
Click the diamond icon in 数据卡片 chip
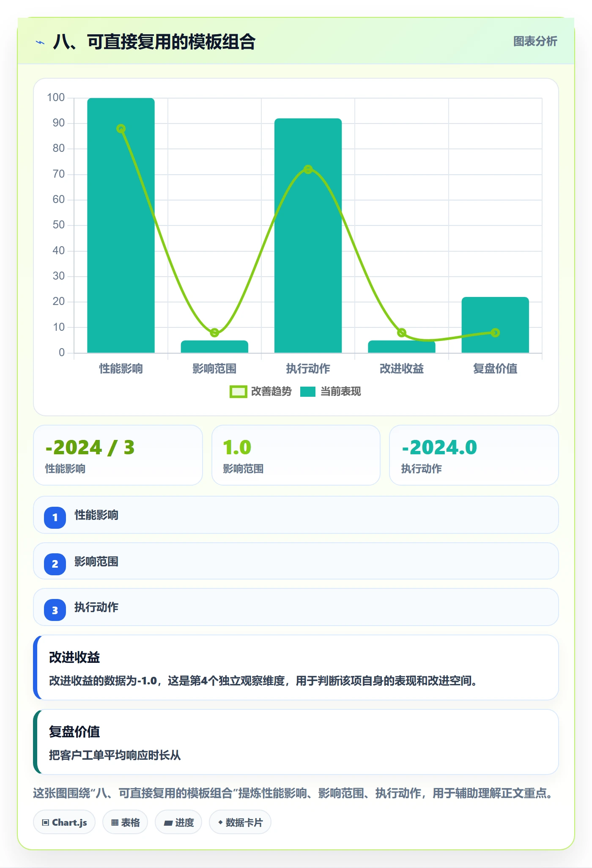(220, 822)
